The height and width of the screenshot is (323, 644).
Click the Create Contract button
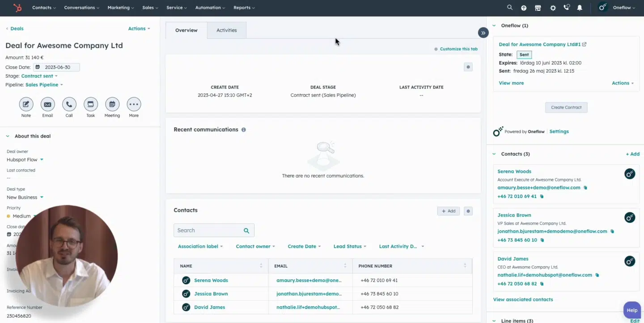click(x=566, y=108)
